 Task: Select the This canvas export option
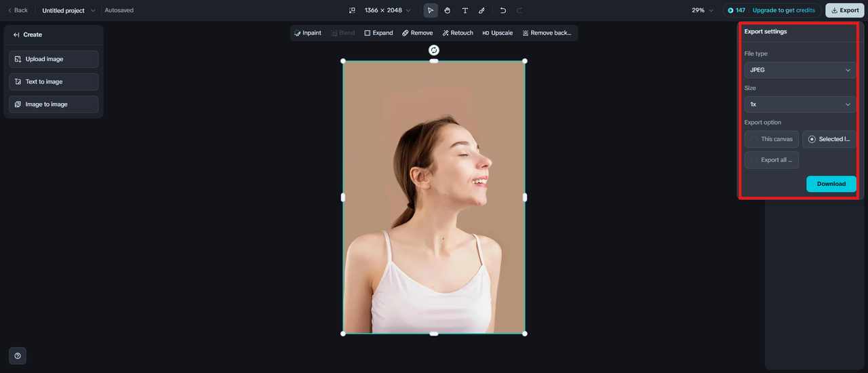point(772,139)
